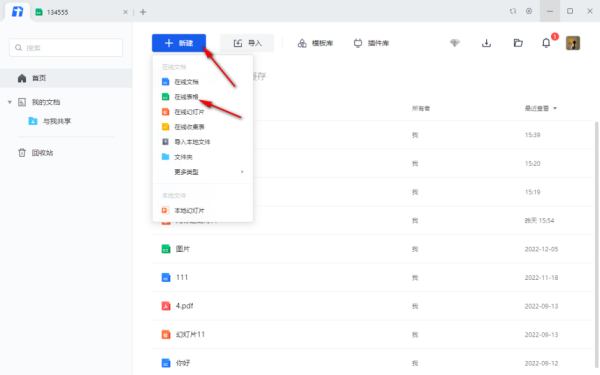Click the notification bell icon

click(x=546, y=43)
